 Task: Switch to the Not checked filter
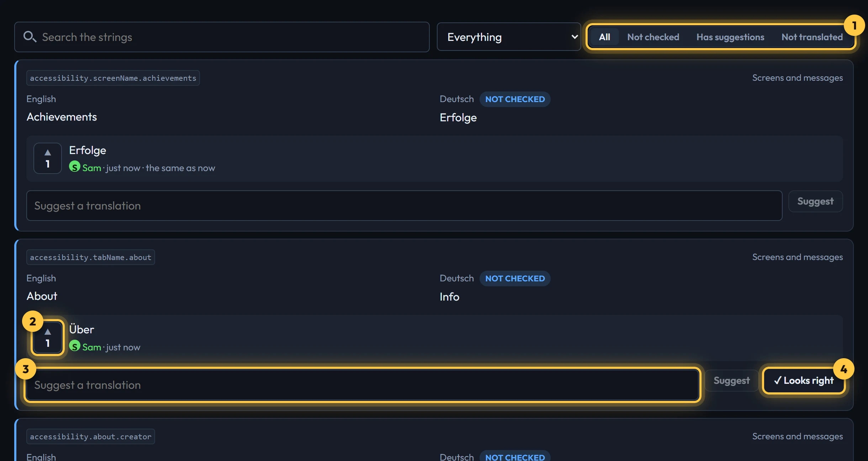653,37
